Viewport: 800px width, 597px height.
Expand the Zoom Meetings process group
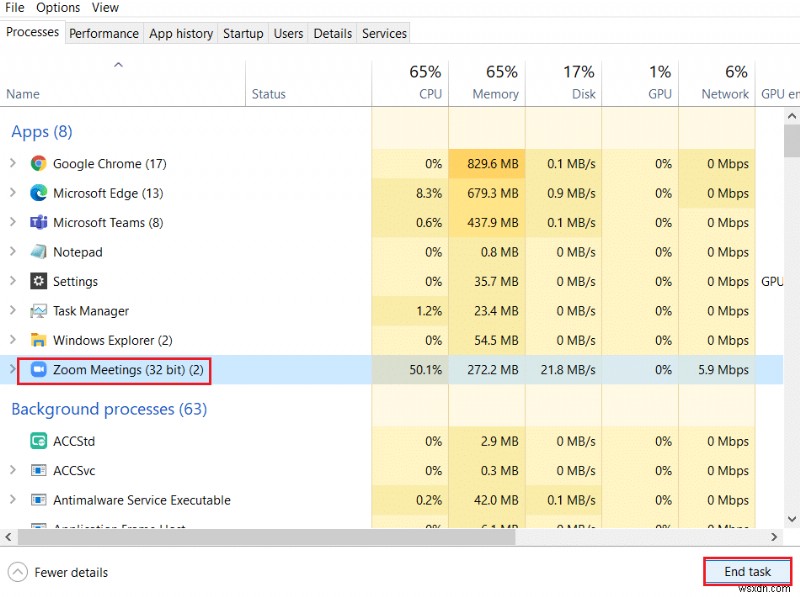tap(13, 370)
